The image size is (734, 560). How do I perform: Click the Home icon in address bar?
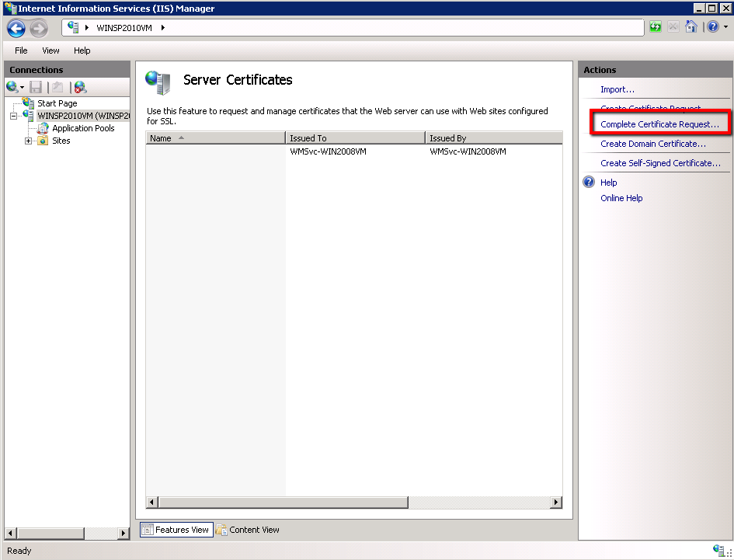(x=691, y=27)
